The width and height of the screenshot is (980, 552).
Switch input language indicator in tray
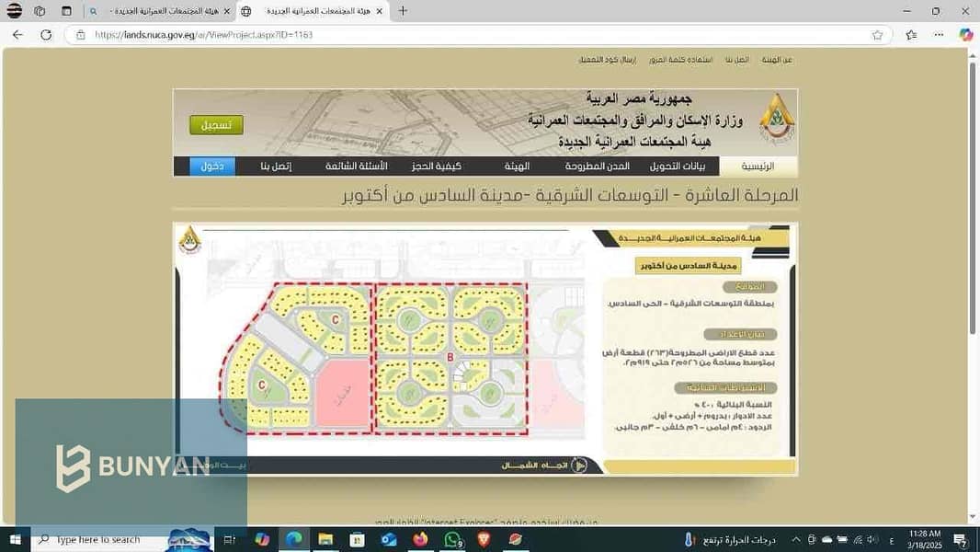pyautogui.click(x=891, y=540)
